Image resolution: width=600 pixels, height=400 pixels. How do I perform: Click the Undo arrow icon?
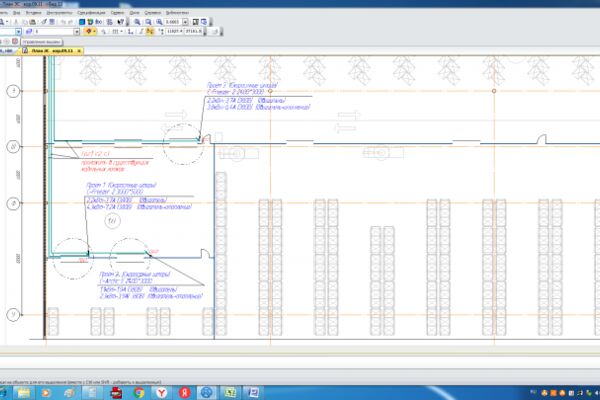pos(63,22)
